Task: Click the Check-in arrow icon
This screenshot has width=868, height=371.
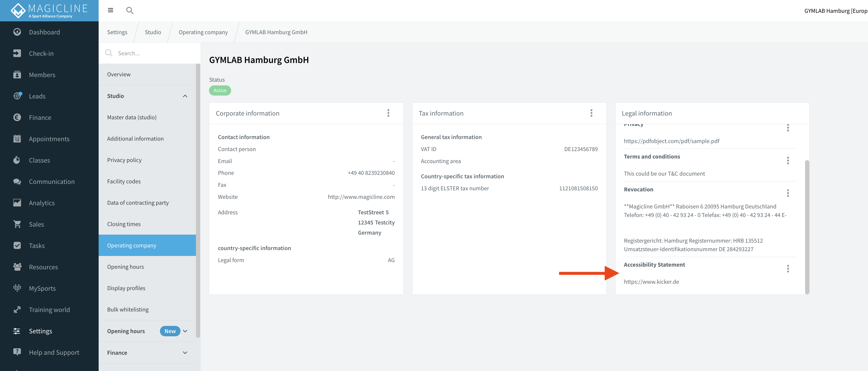Action: click(17, 53)
